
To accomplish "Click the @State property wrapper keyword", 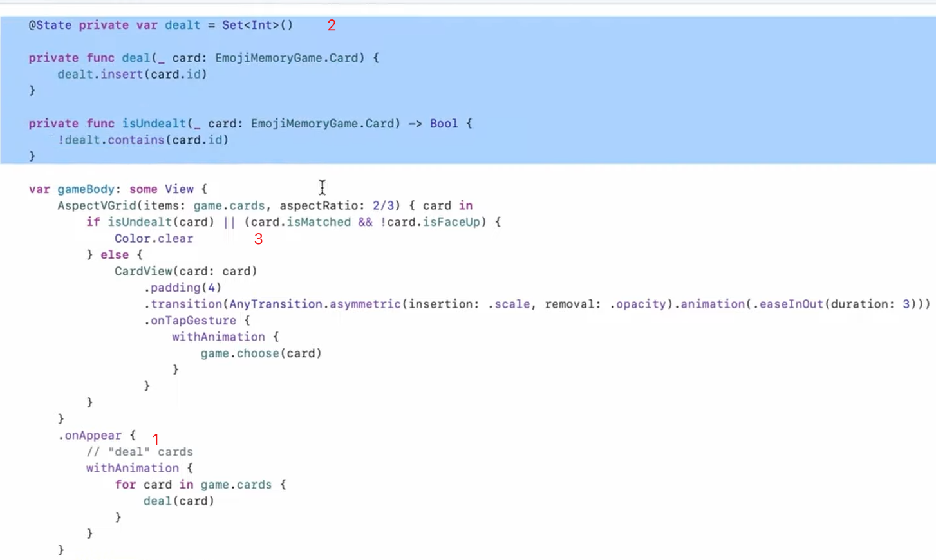I will point(50,25).
